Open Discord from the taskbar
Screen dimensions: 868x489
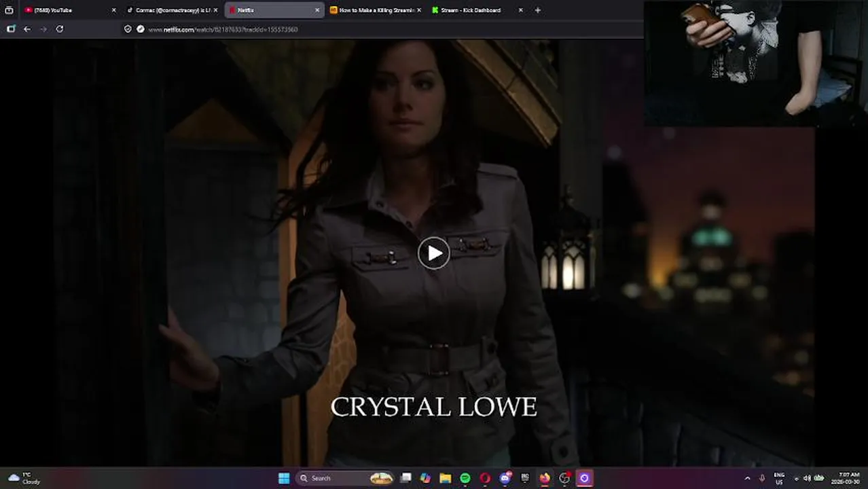505,478
